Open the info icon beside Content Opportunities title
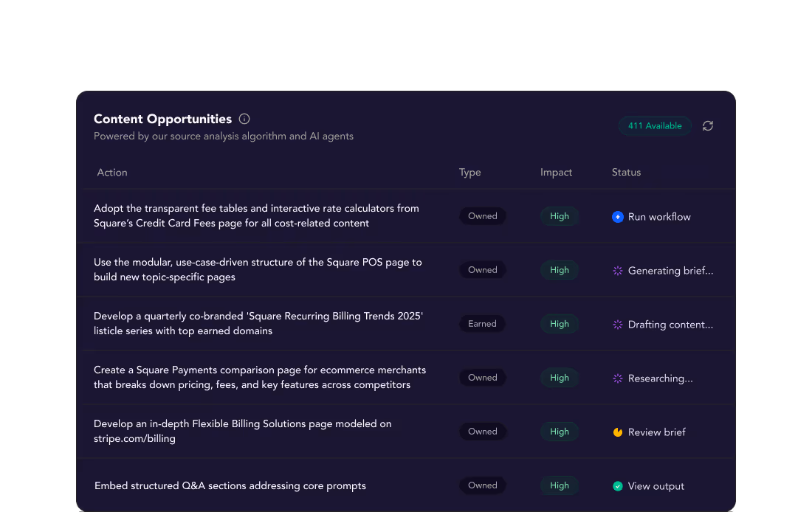This screenshot has width=812, height=512. pos(244,118)
